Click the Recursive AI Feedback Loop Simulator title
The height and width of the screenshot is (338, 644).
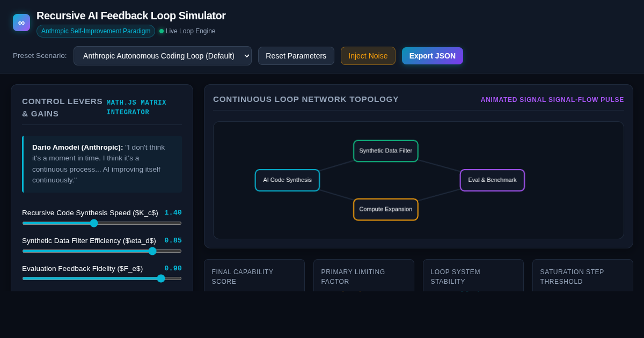click(131, 16)
